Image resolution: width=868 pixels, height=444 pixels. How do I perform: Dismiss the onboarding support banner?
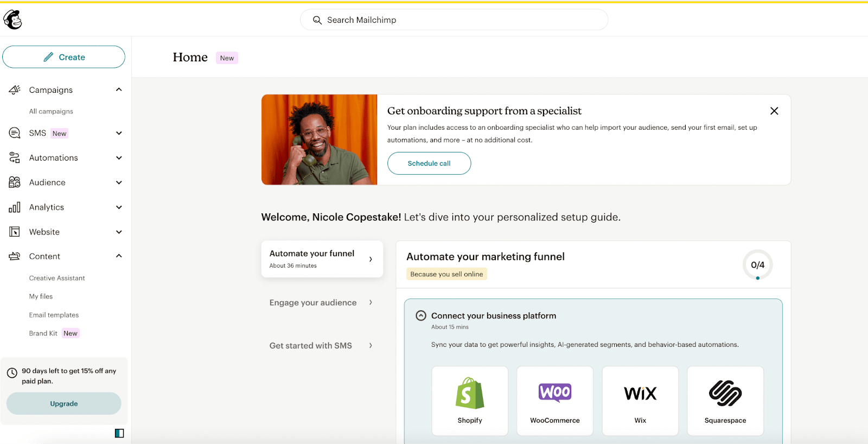(x=774, y=111)
